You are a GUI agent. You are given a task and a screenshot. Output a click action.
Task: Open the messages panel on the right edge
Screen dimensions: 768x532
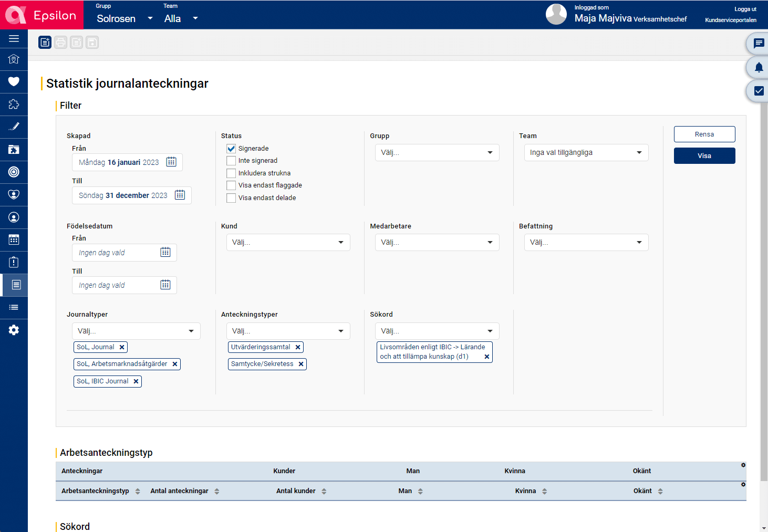[758, 44]
